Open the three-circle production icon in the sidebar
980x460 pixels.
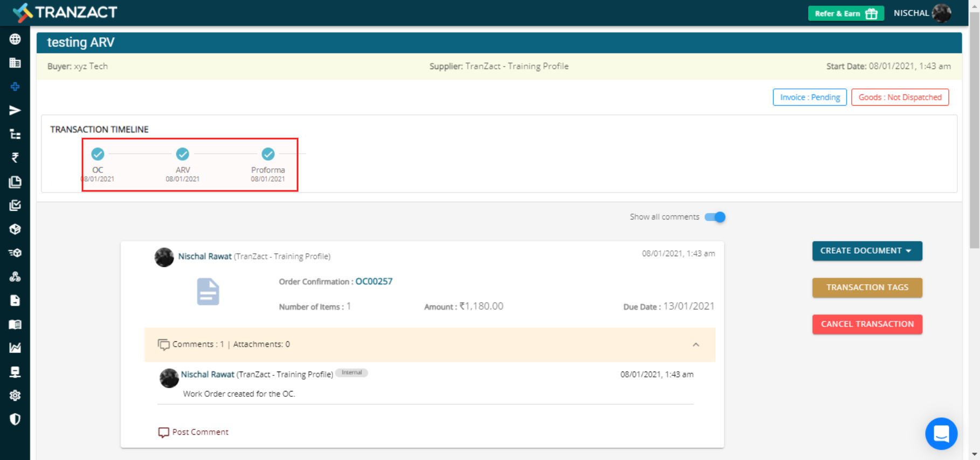click(x=15, y=277)
